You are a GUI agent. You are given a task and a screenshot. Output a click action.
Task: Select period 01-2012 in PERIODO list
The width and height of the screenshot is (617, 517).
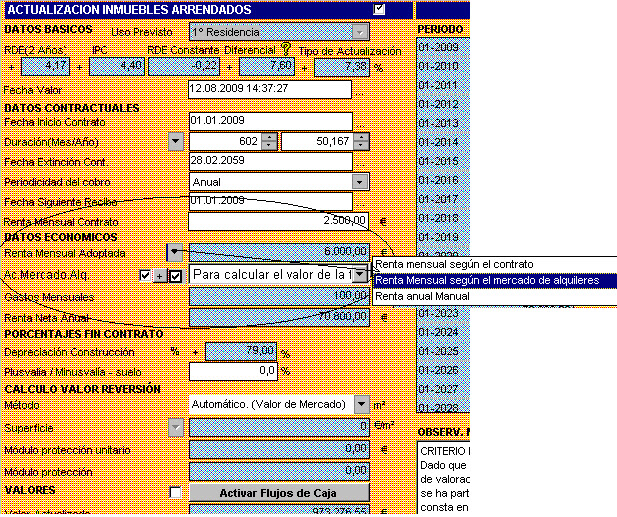pos(443,104)
